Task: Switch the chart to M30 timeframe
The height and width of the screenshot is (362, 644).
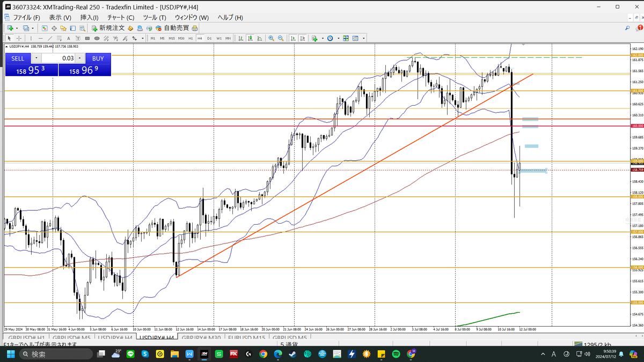Action: (181, 38)
